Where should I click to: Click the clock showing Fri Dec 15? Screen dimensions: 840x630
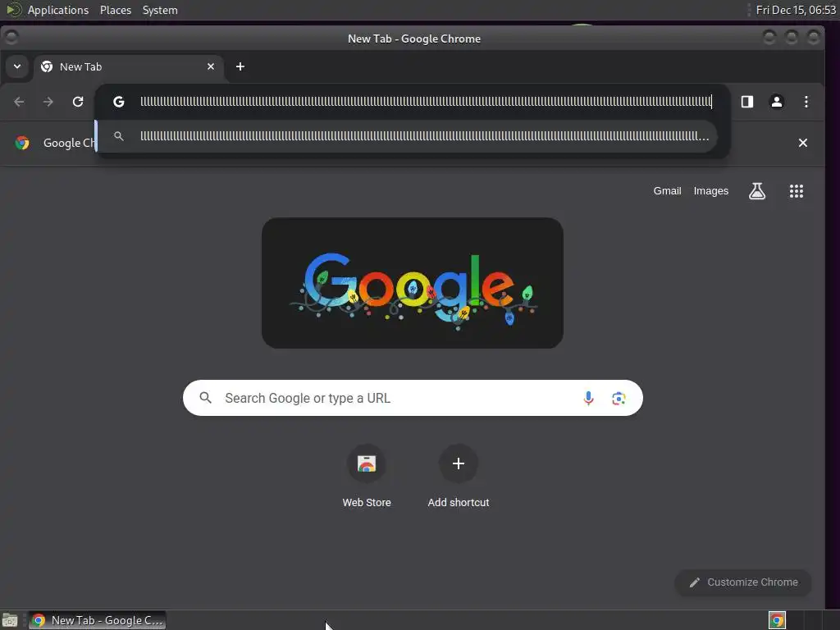point(796,10)
